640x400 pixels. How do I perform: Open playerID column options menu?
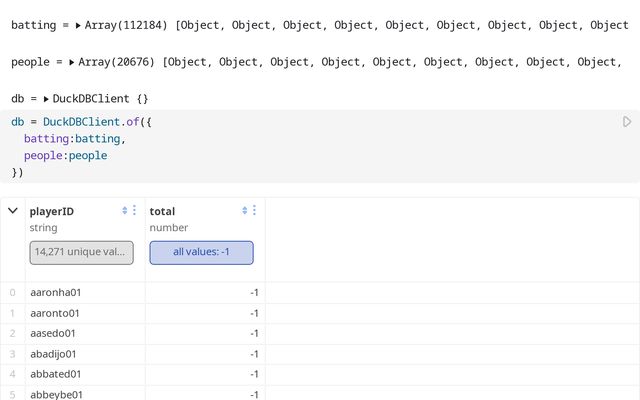(x=135, y=210)
